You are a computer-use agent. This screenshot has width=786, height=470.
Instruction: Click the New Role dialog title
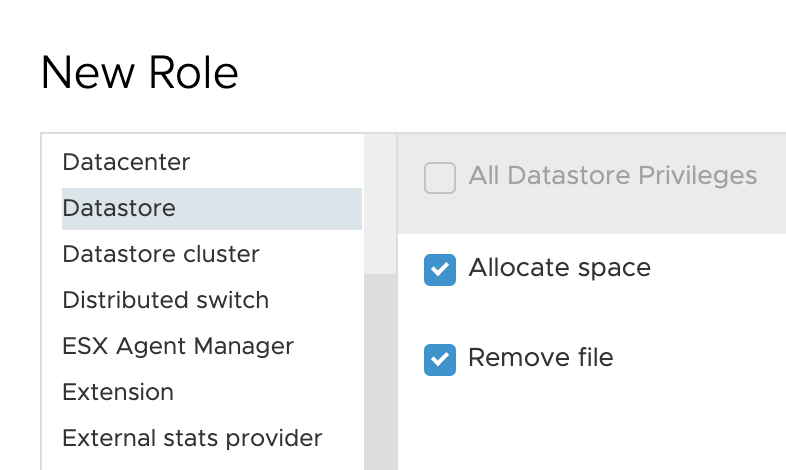tap(139, 73)
